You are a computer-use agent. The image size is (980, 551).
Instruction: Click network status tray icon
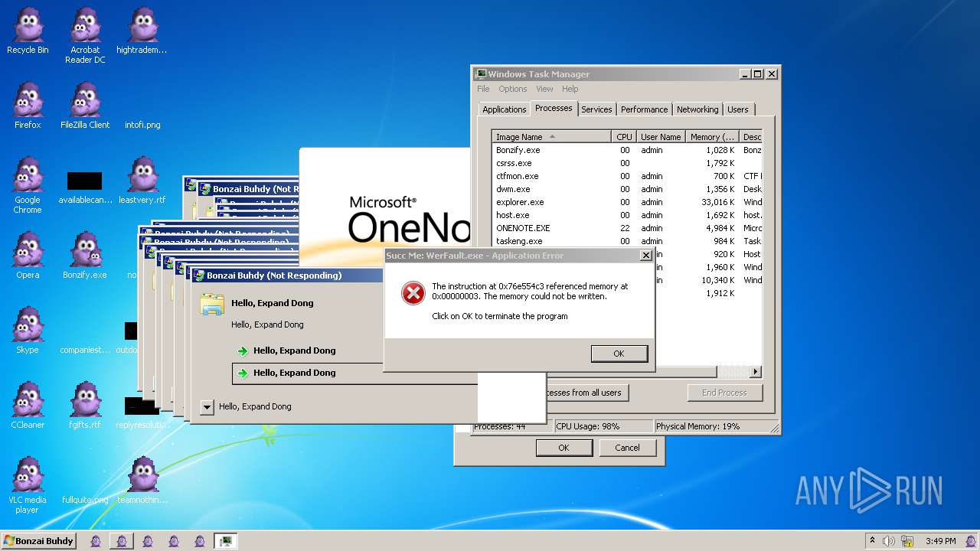906,541
